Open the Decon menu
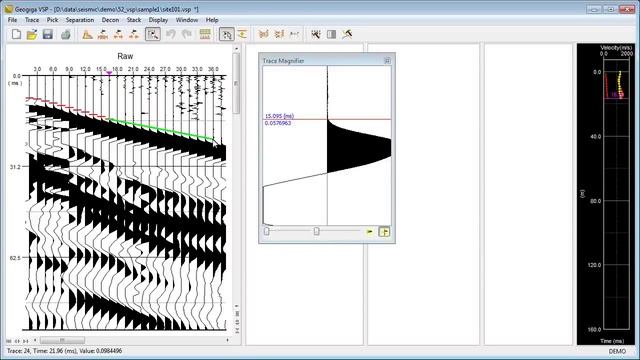Viewport: 640px width, 360px height. click(110, 20)
